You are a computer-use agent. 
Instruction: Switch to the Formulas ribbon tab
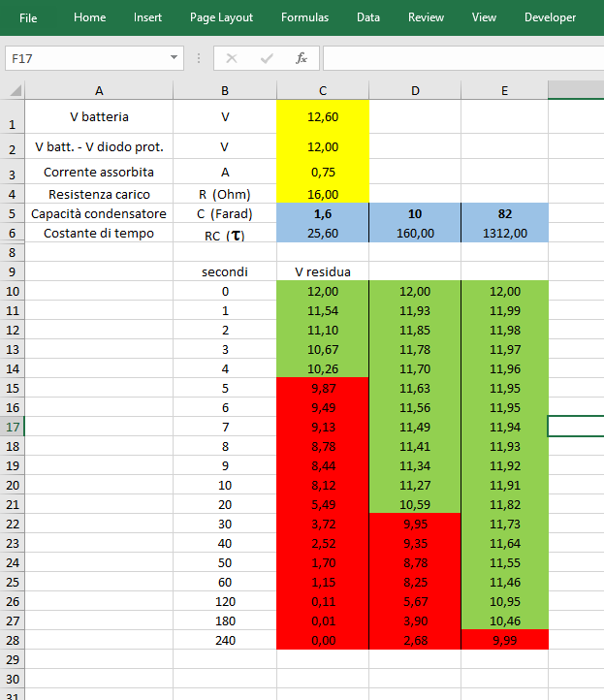pos(304,17)
